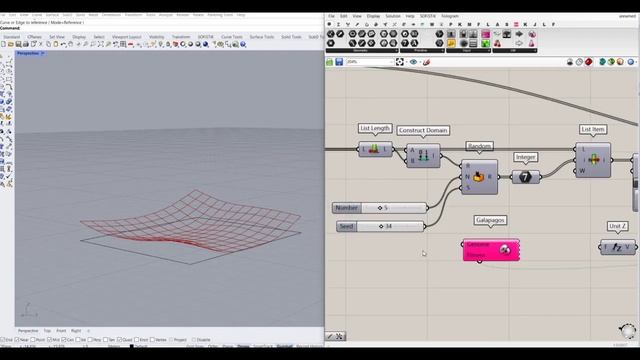The width and height of the screenshot is (640, 360).
Task: Click the Undo icon in Rhino toolbar
Action: pos(64,44)
